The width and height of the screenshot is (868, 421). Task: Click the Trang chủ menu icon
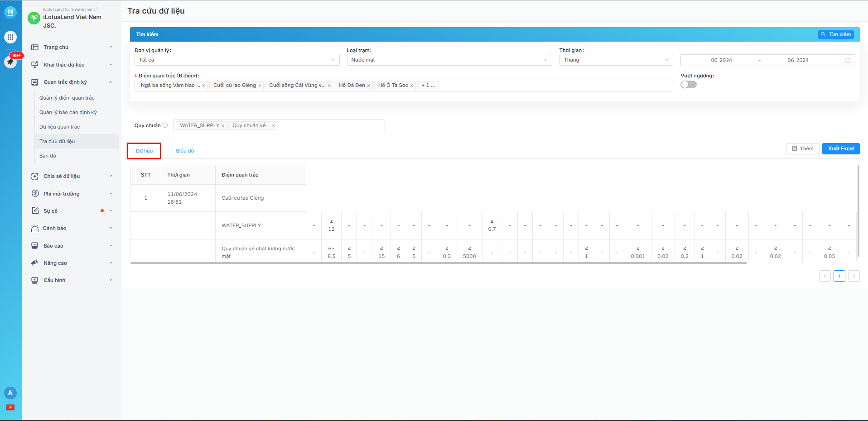(x=35, y=47)
